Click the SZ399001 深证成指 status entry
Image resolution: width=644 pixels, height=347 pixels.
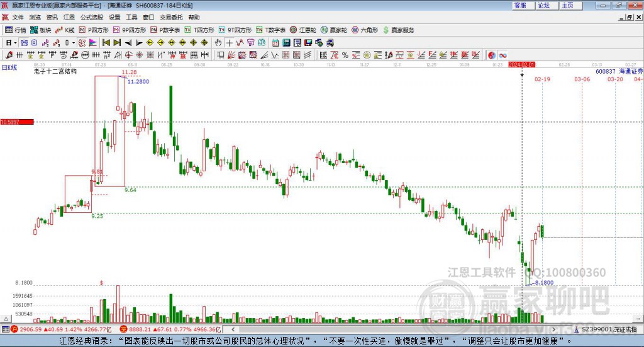[609, 329]
